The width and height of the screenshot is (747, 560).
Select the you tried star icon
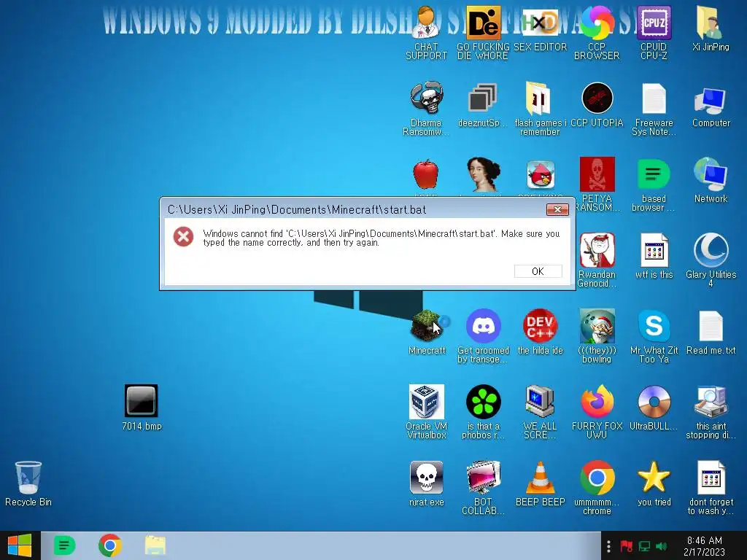(x=654, y=477)
